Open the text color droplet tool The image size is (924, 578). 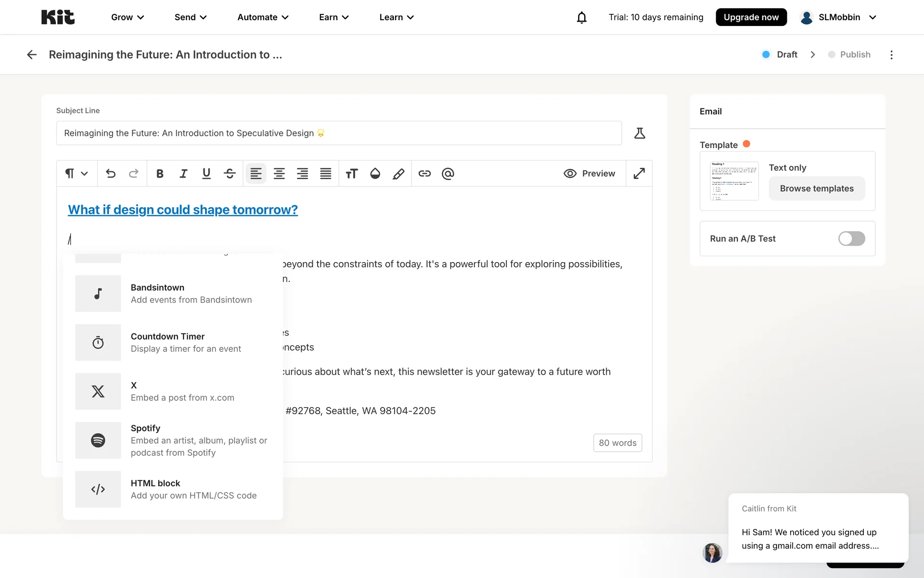point(375,173)
